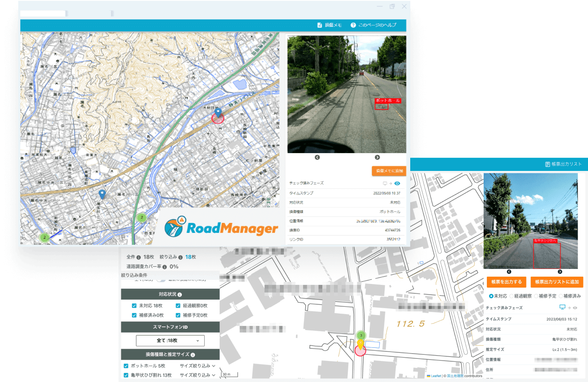Open このページのヘルプ help link
Screen dimensions: 588x382
tap(373, 25)
